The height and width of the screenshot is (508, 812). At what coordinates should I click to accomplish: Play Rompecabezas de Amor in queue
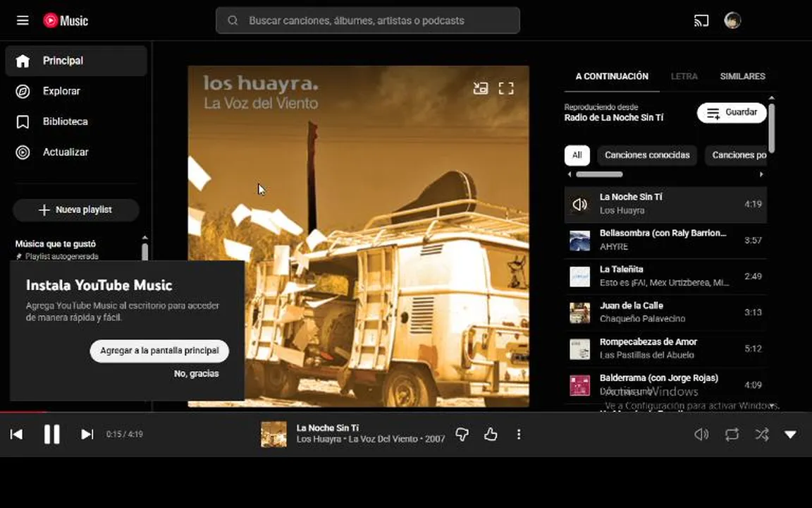pyautogui.click(x=665, y=349)
